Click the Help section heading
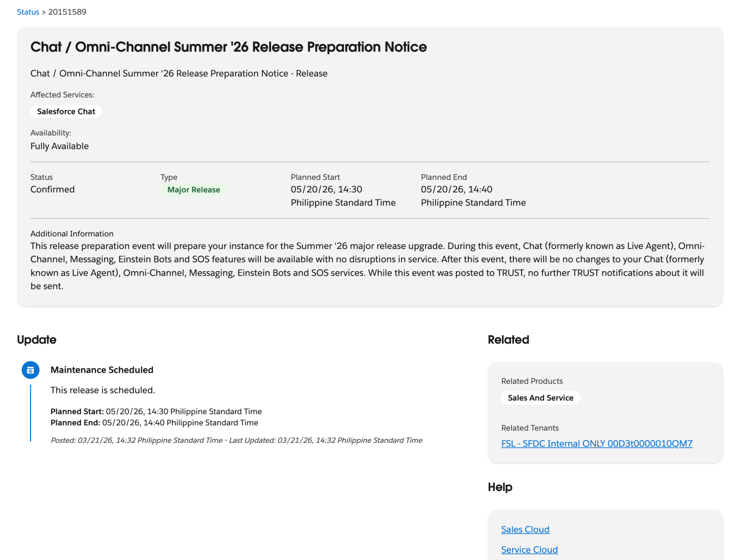This screenshot has width=739, height=560. click(x=500, y=487)
